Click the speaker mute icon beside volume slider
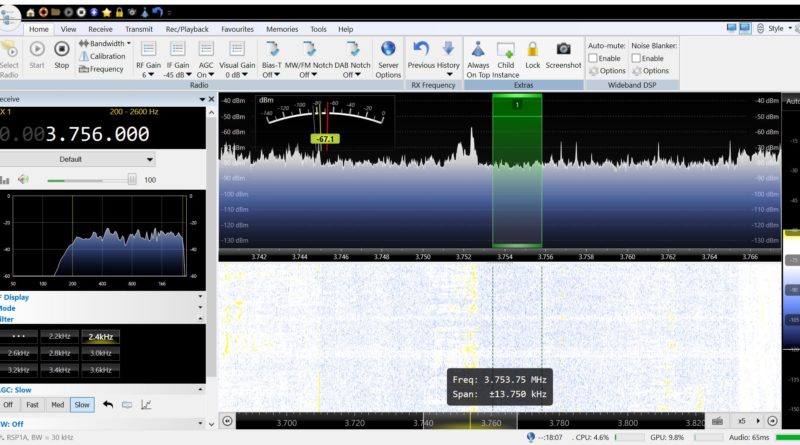Image resolution: width=800 pixels, height=445 pixels. (23, 179)
